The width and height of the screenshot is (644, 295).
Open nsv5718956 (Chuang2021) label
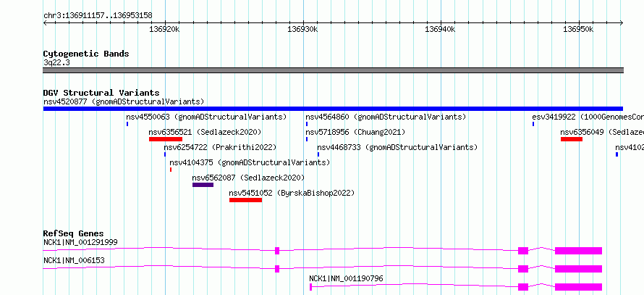point(355,132)
